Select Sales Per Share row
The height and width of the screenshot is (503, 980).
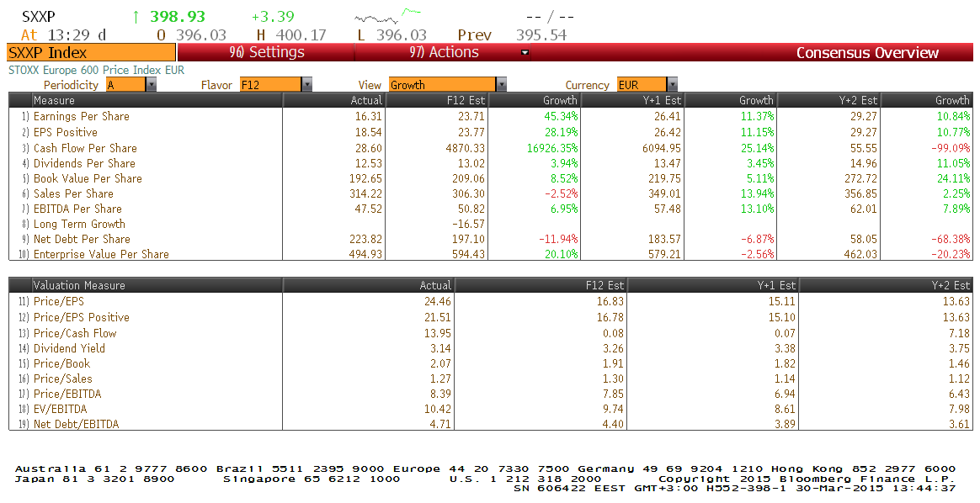(x=491, y=193)
